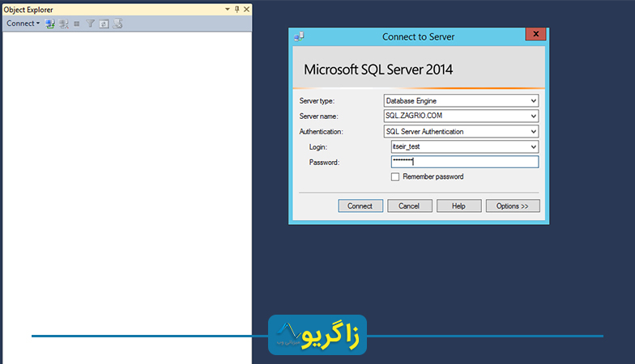Click the Stop icon in Object Explorer toolbar

(x=77, y=24)
